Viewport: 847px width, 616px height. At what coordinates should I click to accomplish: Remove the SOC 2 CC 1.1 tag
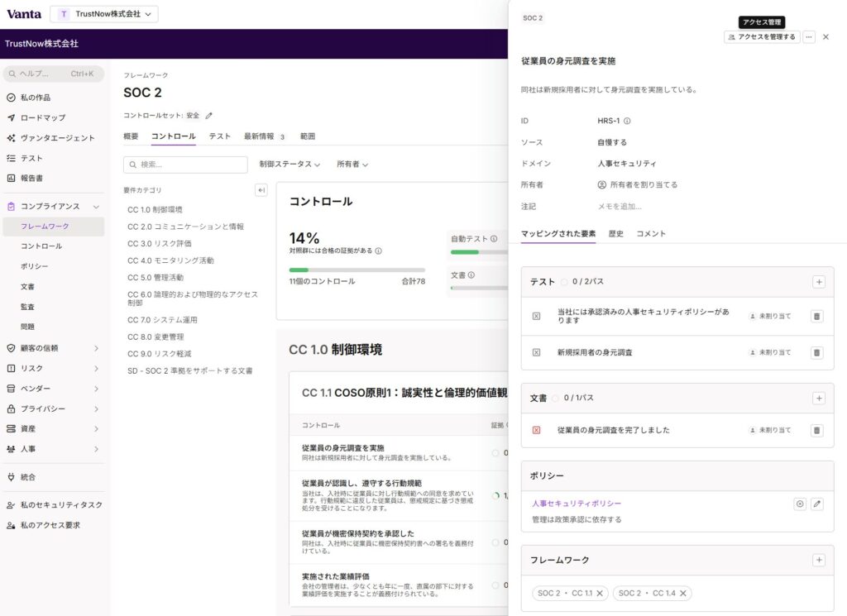(x=601, y=593)
